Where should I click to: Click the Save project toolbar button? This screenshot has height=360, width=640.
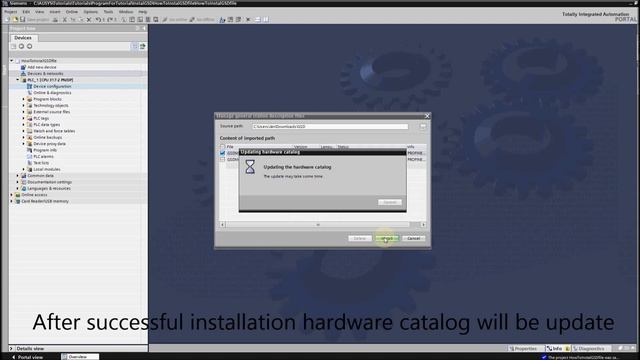point(35,20)
